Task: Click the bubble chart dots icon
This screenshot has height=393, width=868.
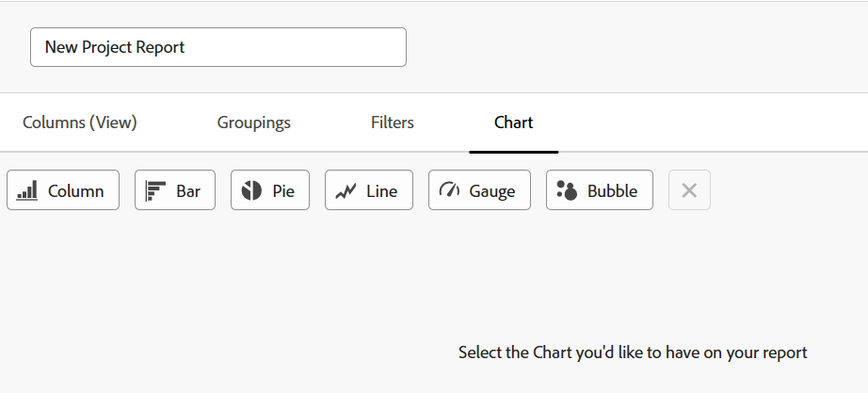Action: [x=567, y=190]
